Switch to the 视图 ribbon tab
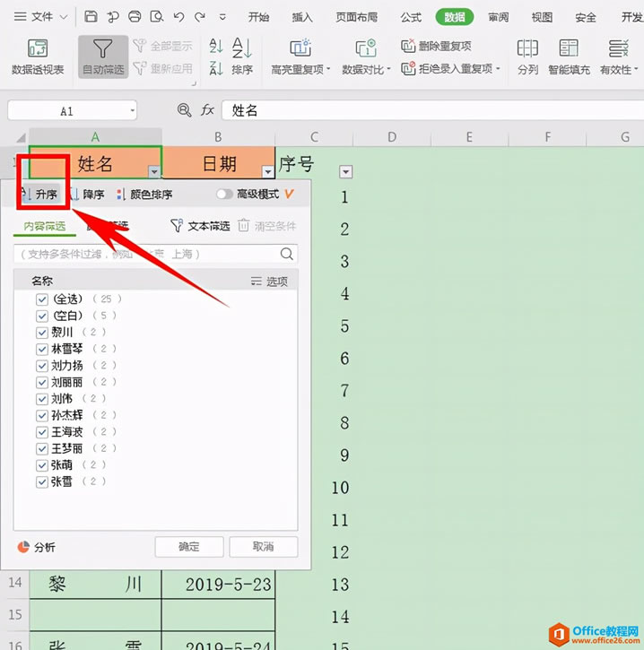This screenshot has height=650, width=644. pyautogui.click(x=542, y=17)
